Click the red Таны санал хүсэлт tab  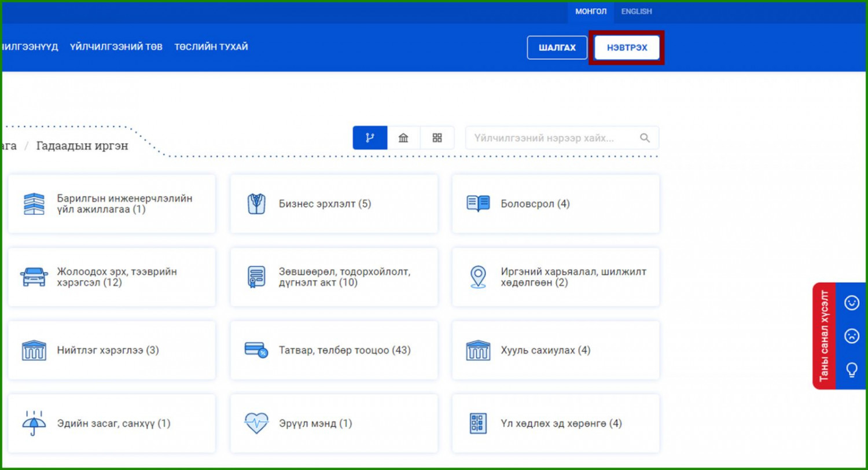point(825,336)
